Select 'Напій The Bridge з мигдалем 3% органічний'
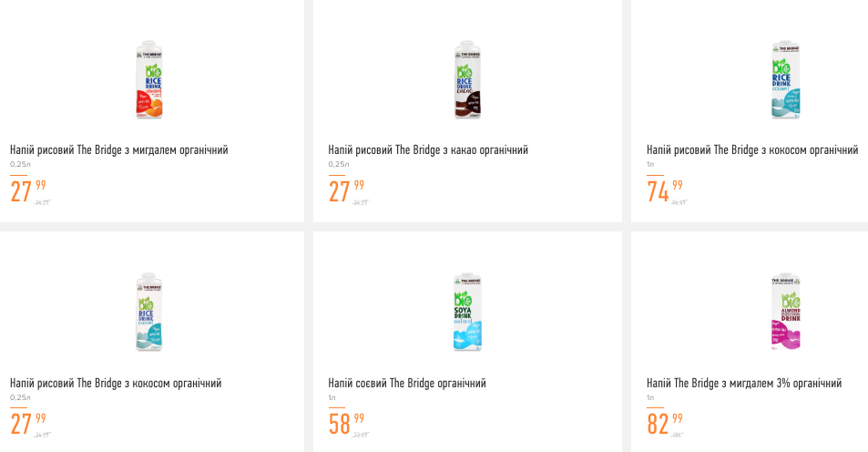Image resolution: width=868 pixels, height=452 pixels. coord(744,383)
